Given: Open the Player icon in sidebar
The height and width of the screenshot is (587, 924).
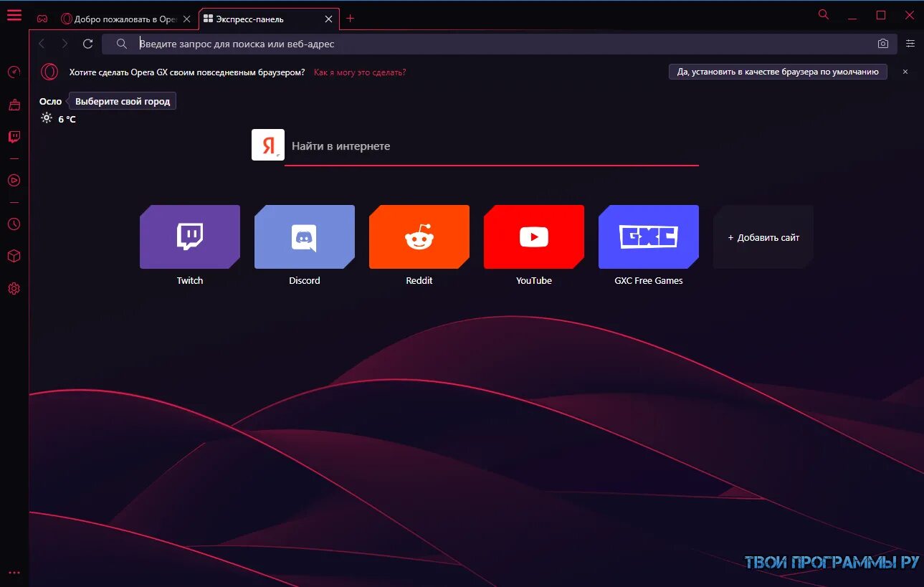Looking at the screenshot, I should [14, 181].
